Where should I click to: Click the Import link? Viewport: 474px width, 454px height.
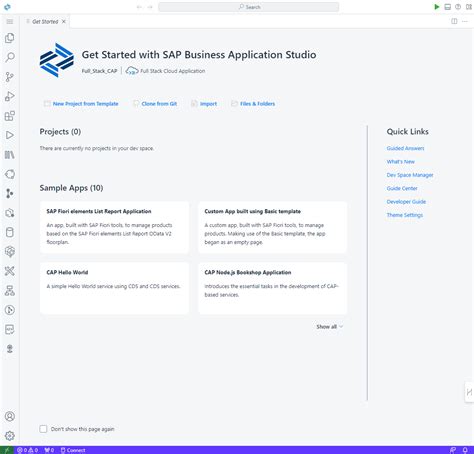tap(204, 104)
